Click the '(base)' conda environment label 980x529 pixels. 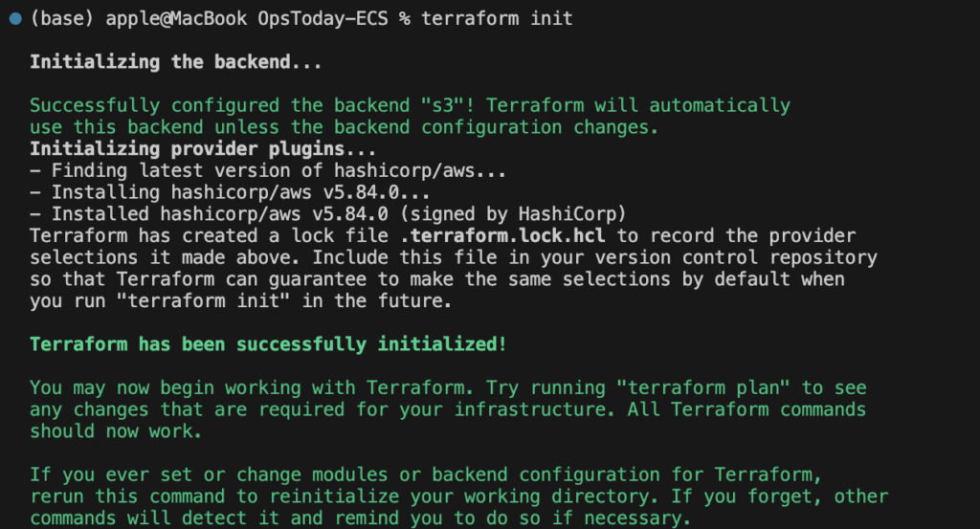click(x=62, y=19)
